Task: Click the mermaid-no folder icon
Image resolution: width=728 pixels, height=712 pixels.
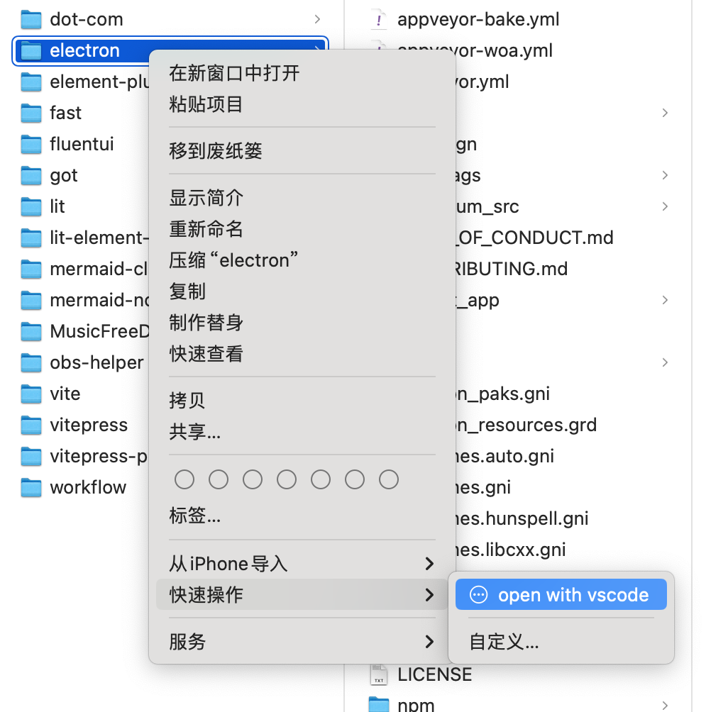Action: click(31, 300)
